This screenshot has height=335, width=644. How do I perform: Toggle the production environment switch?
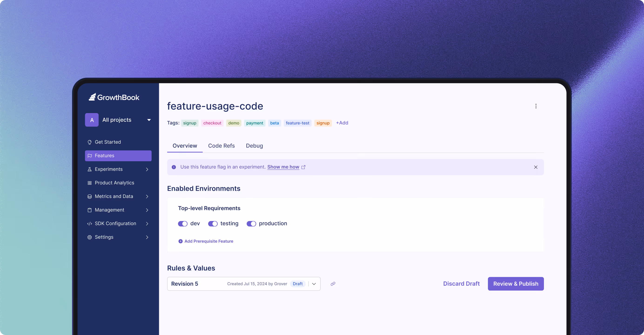tap(251, 224)
